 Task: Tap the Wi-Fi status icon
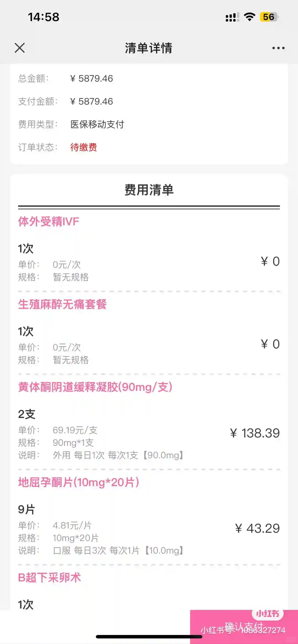point(249,17)
